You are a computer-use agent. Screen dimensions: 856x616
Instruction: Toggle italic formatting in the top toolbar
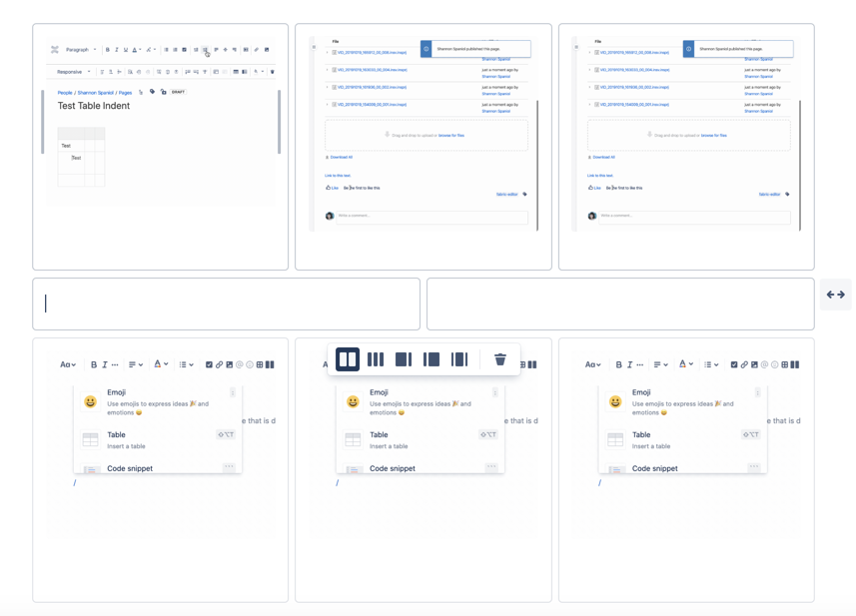click(x=117, y=49)
